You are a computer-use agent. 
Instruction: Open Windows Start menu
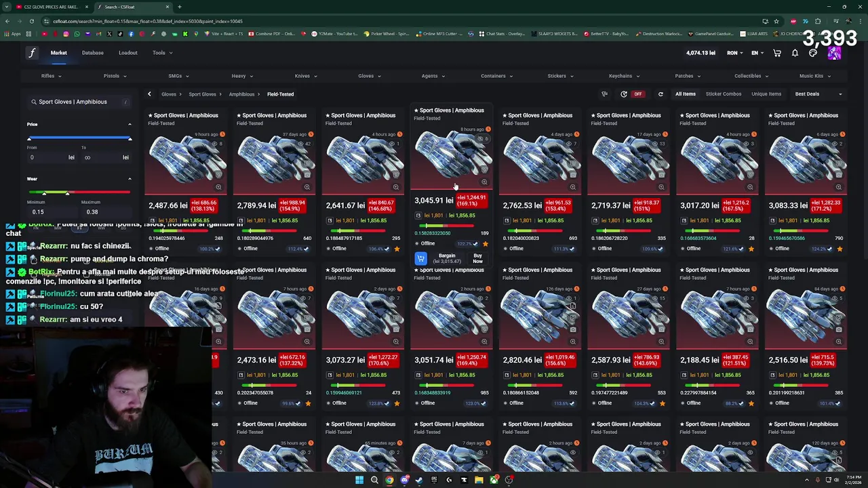359,480
